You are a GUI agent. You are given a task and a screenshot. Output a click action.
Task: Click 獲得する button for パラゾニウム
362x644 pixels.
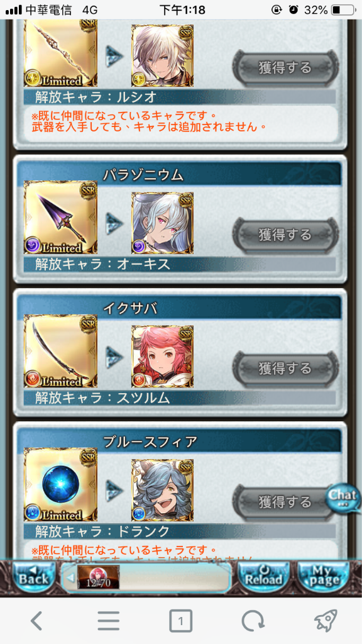pos(286,235)
